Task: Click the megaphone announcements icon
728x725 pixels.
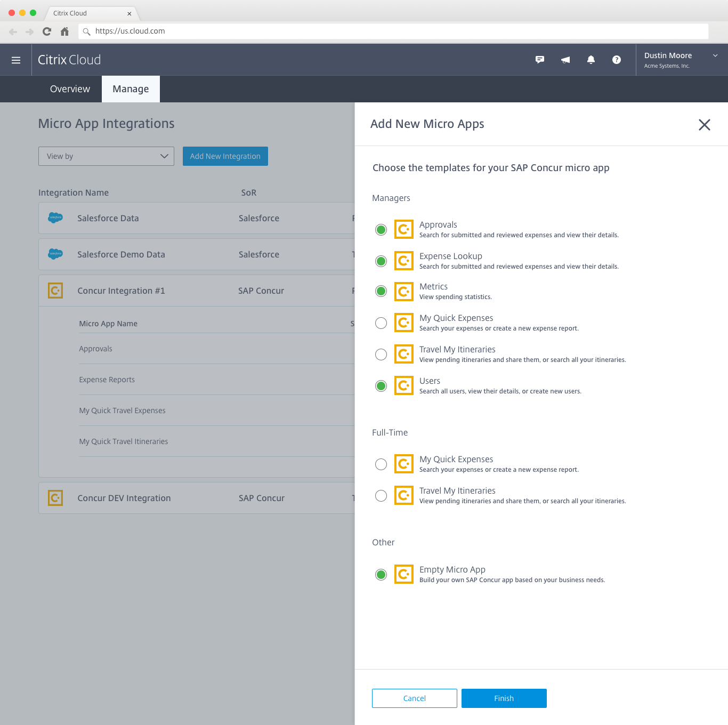Action: (565, 60)
